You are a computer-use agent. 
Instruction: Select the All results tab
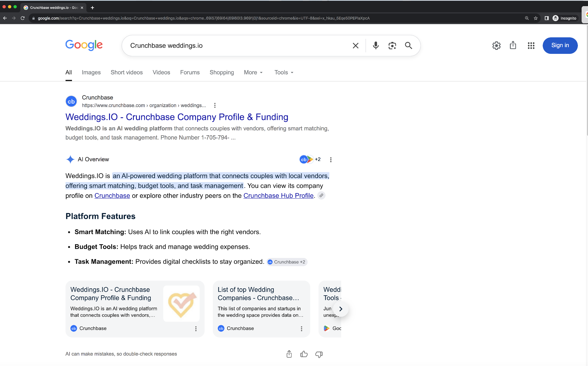[x=69, y=73]
